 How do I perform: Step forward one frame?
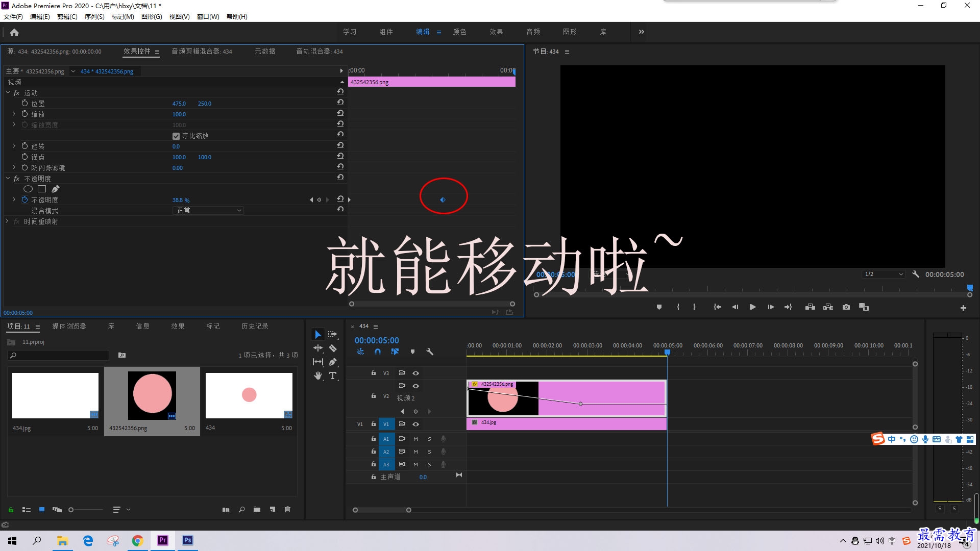pyautogui.click(x=771, y=307)
